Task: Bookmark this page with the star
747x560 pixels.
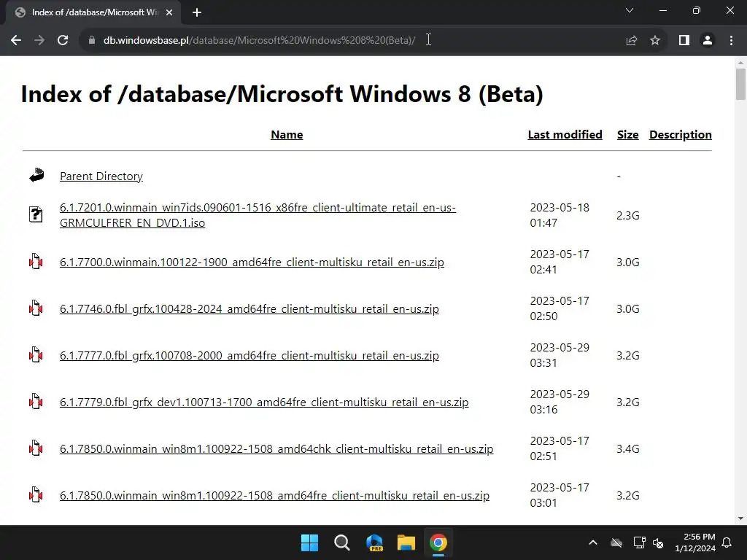Action: coord(655,41)
